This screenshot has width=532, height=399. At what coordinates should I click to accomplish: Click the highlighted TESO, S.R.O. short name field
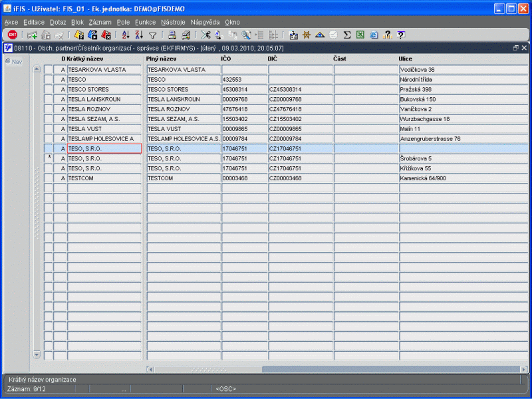click(x=104, y=148)
